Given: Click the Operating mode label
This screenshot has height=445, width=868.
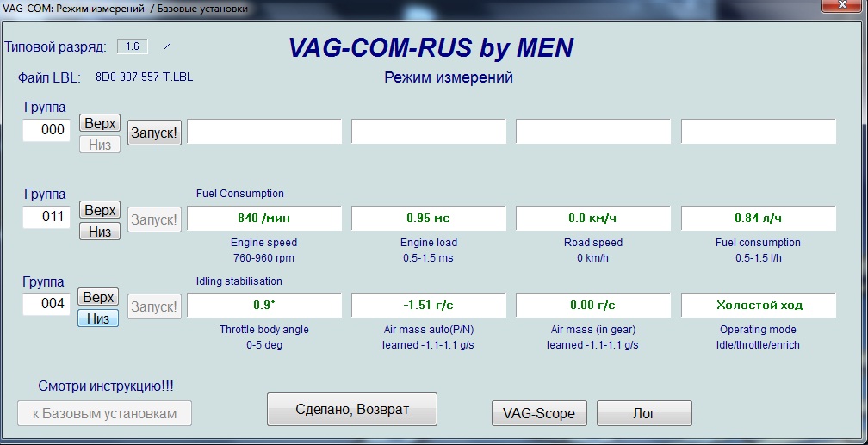Looking at the screenshot, I should (758, 330).
